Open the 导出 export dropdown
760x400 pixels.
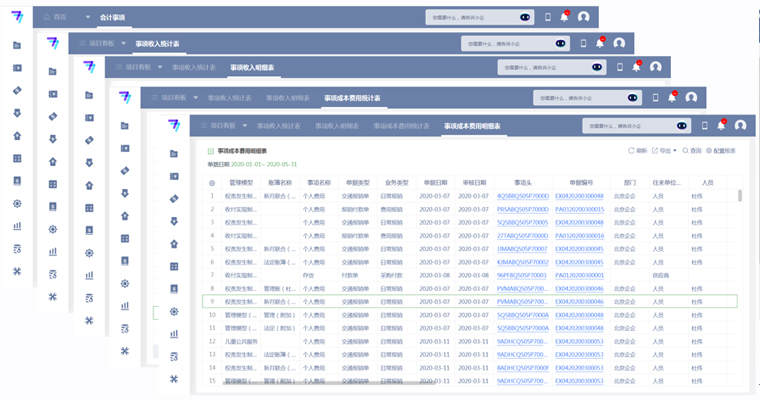pyautogui.click(x=664, y=151)
